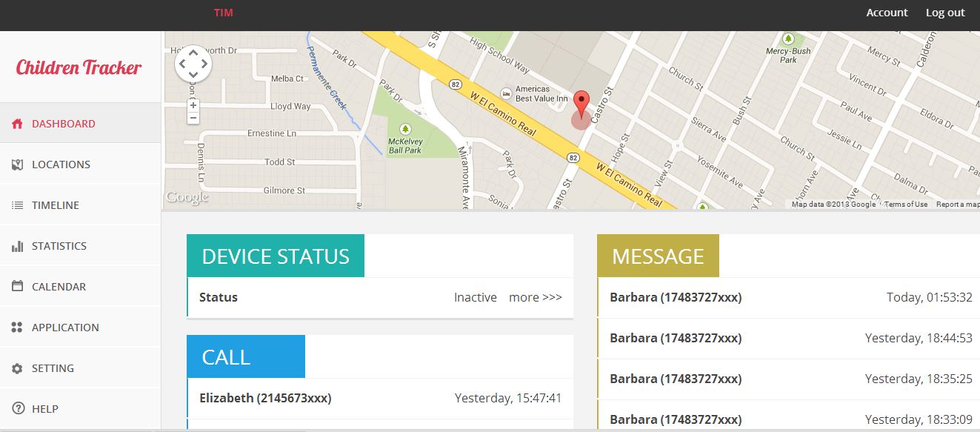Click the 'more >>>' link in Device Status
Viewport: 980px width, 432px height.
[x=536, y=297]
